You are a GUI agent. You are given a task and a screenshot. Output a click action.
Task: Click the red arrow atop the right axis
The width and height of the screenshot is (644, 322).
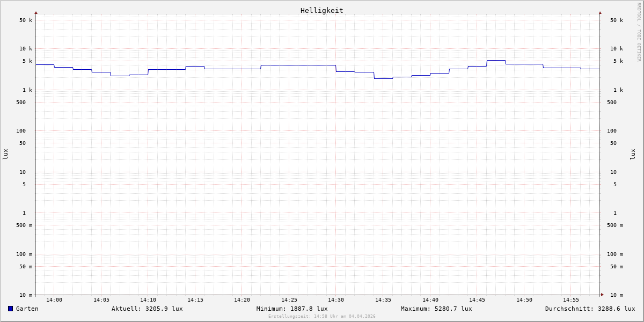(x=600, y=12)
